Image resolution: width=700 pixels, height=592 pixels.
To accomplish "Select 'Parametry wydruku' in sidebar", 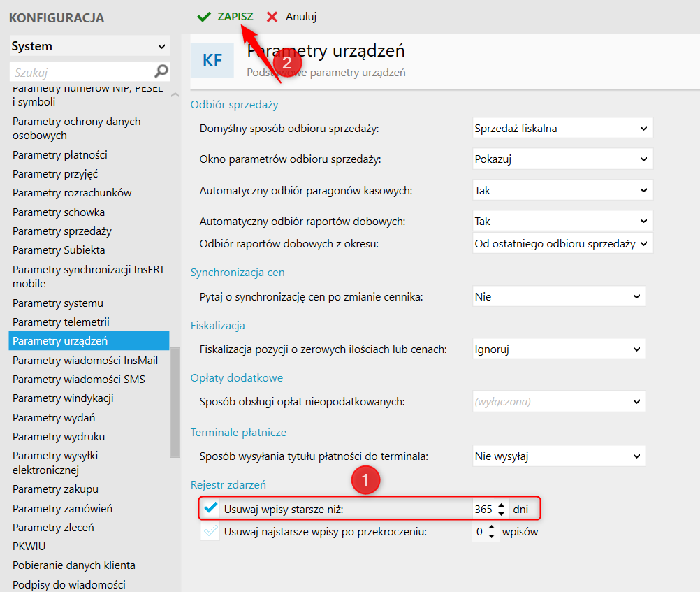I will point(59,436).
